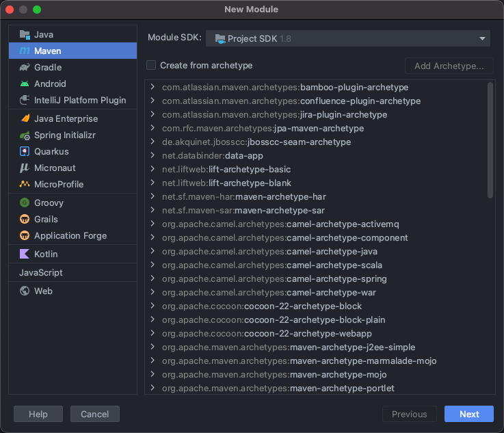Viewport: 504px width, 433px height.
Task: Click the Grails icon
Action: click(x=25, y=219)
